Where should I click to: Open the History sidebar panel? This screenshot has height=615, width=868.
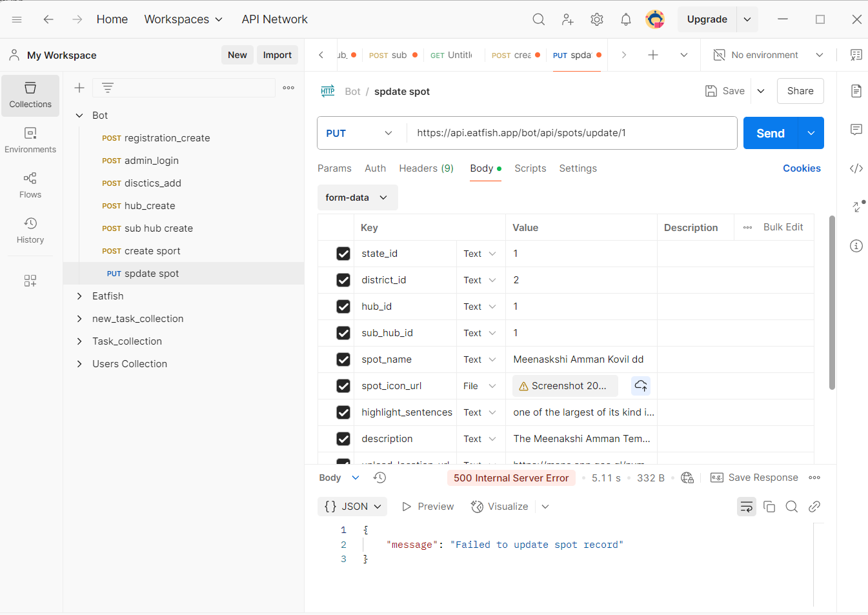pos(30,230)
